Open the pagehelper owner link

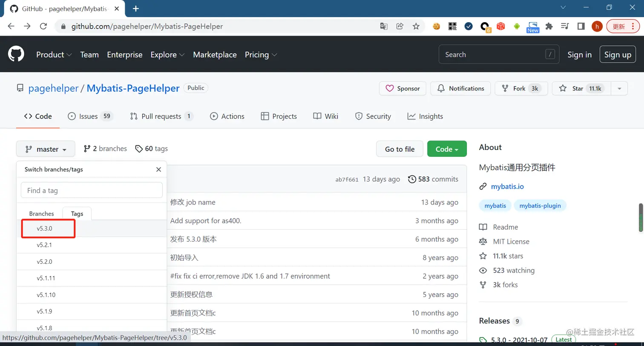pyautogui.click(x=53, y=88)
